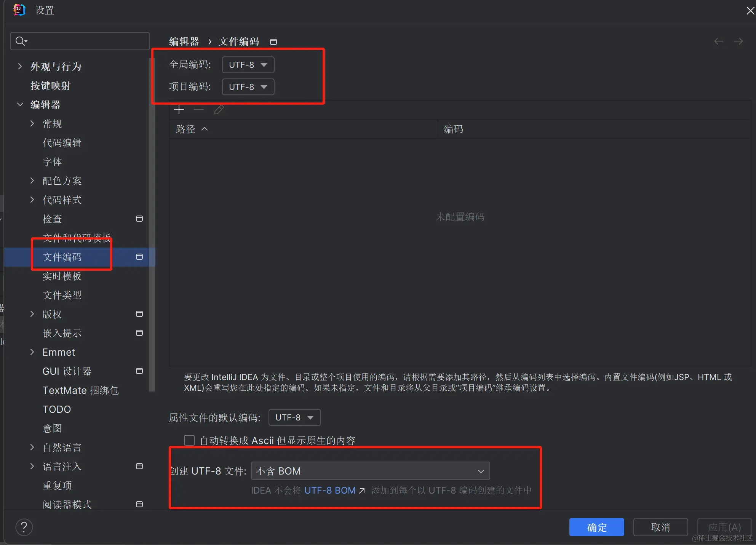Select 按键映射 in settings tree

(51, 86)
